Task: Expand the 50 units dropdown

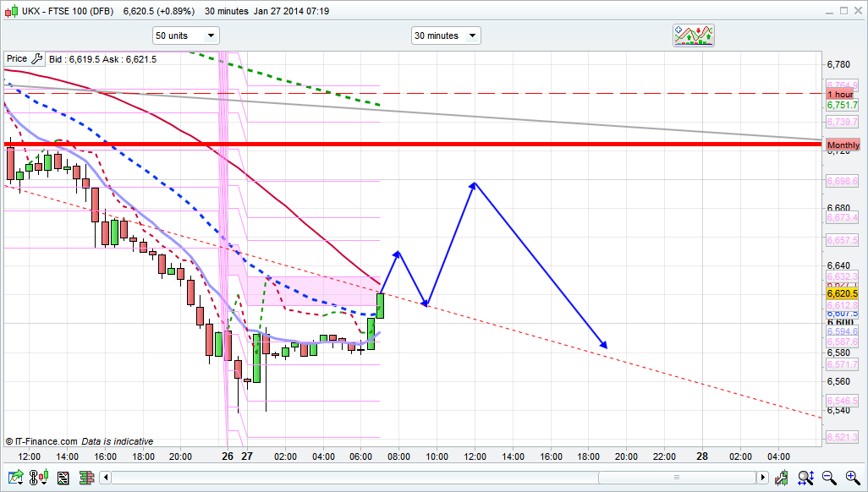Action: point(185,36)
